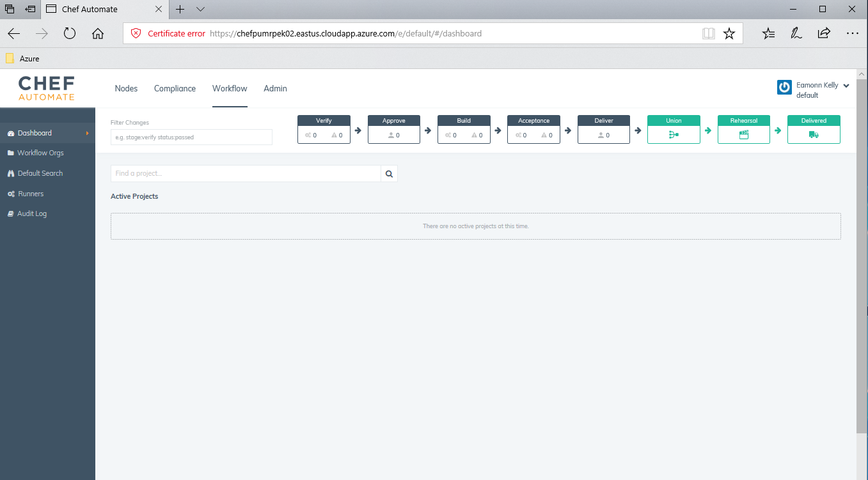This screenshot has height=480, width=868.
Task: Open the Eamonn Kelly user dropdown
Action: point(846,84)
